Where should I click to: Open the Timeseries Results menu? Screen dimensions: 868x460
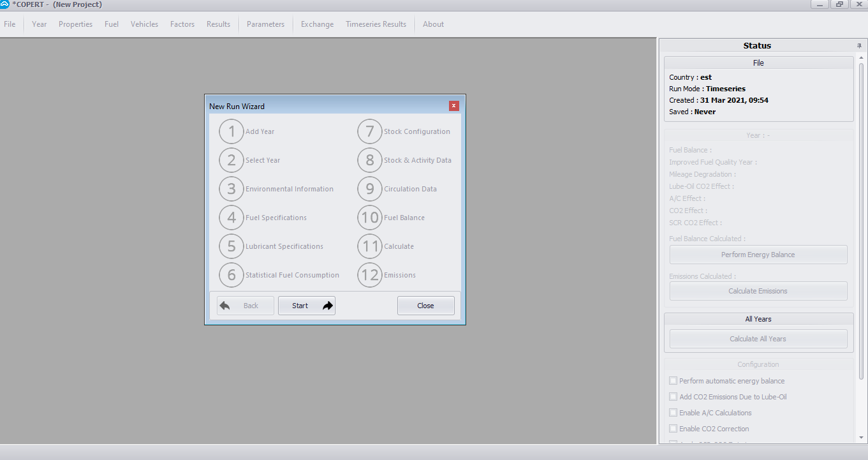376,24
